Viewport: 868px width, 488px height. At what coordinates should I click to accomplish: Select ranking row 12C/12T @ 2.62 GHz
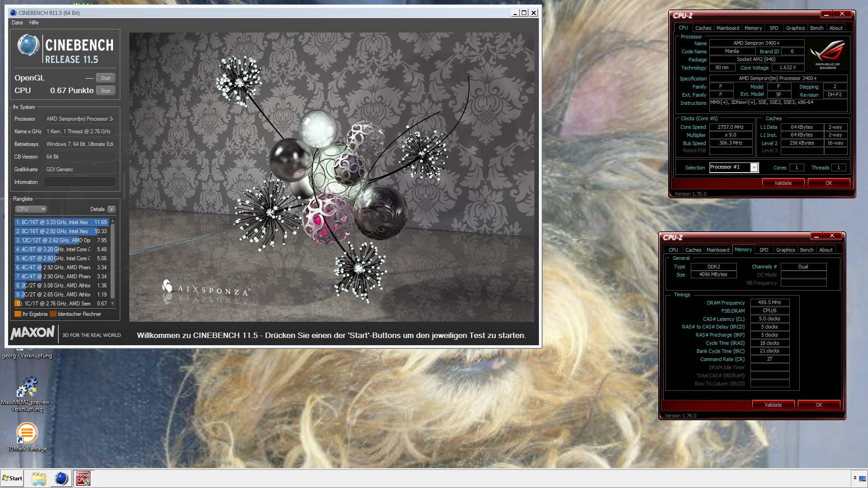coord(61,240)
